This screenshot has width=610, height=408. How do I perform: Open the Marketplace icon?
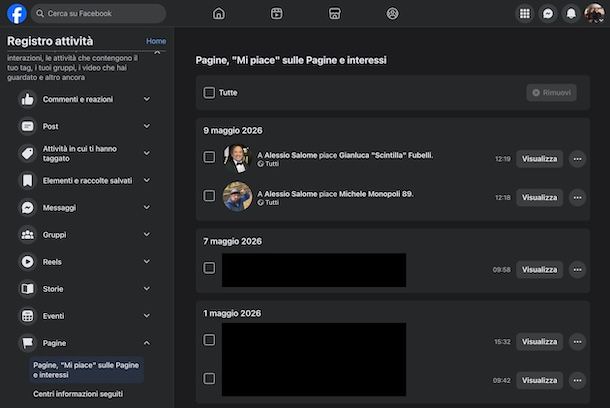click(335, 14)
